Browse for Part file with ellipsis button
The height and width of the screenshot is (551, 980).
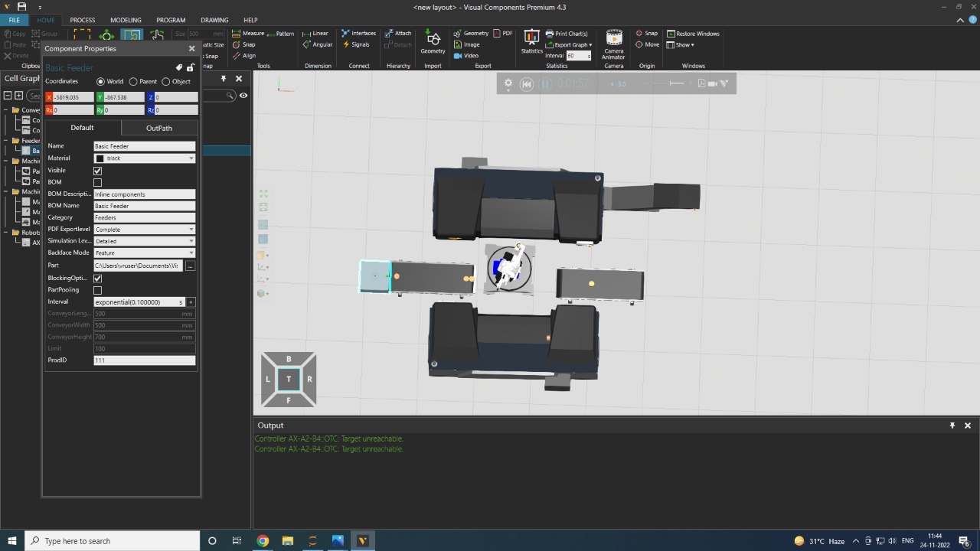[190, 266]
